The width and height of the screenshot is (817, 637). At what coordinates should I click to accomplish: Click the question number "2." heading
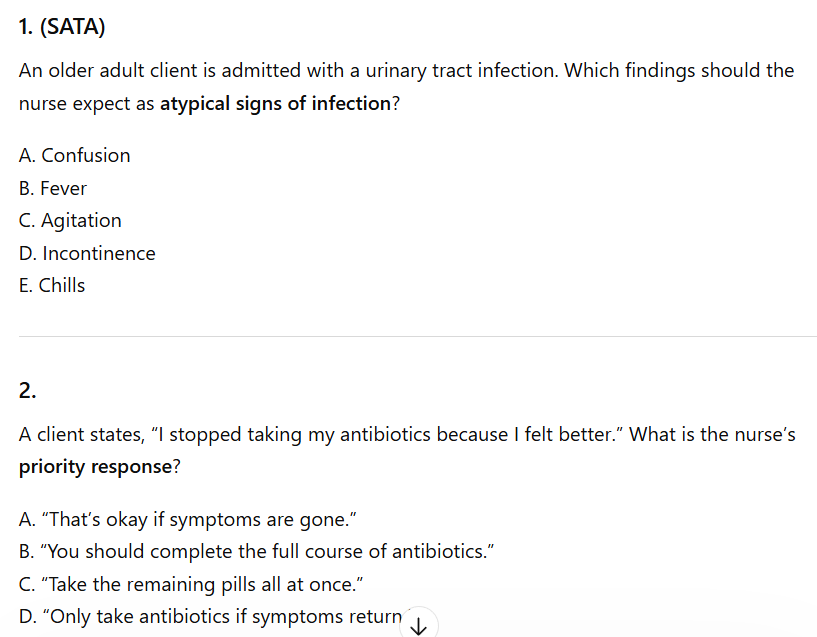(28, 391)
